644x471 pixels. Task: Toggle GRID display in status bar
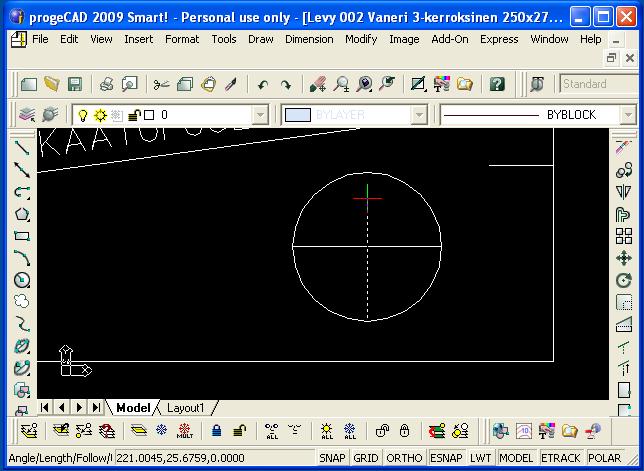click(x=366, y=458)
